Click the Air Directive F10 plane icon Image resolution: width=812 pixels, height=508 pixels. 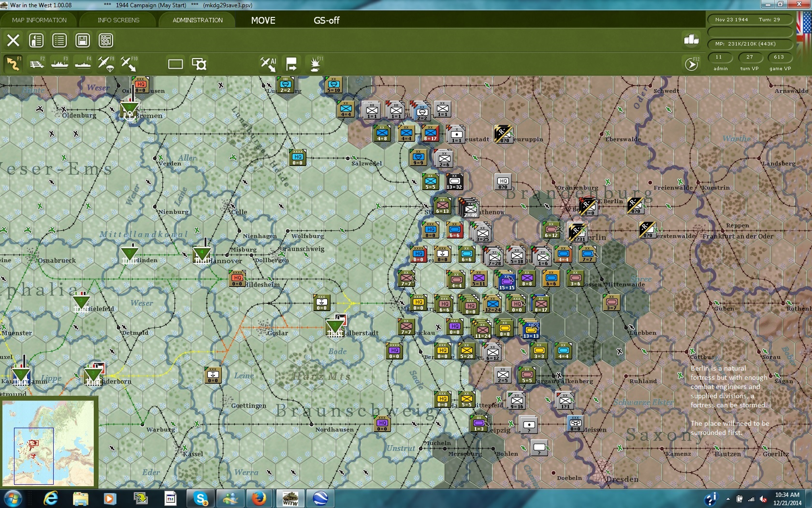(129, 64)
